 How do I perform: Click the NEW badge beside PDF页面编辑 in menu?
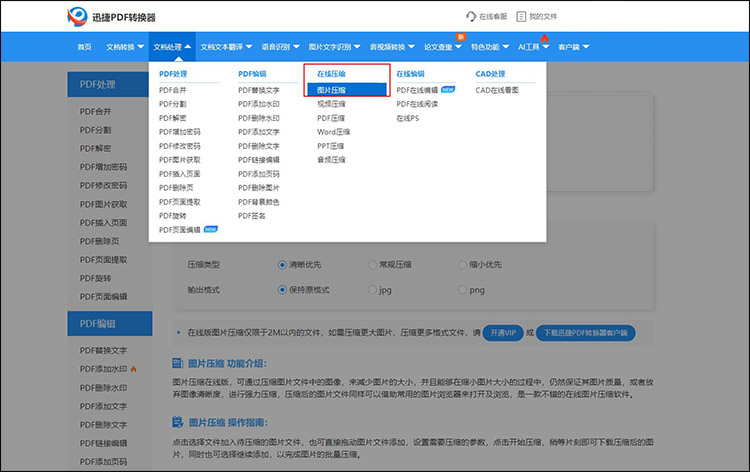[210, 229]
